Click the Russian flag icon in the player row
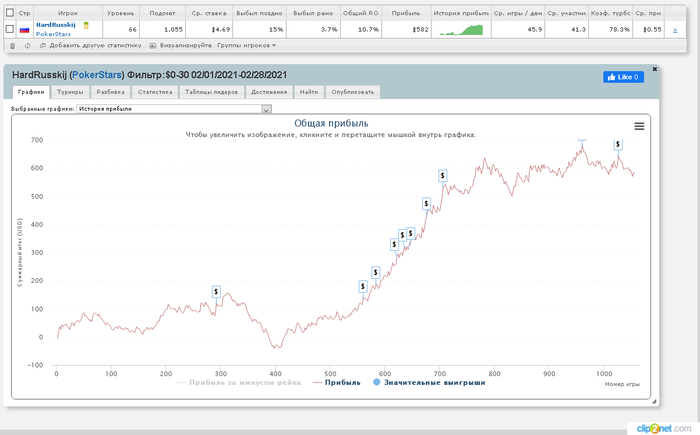This screenshot has height=435, width=700. [24, 30]
